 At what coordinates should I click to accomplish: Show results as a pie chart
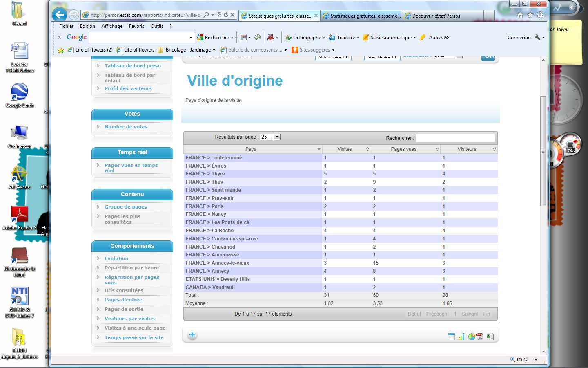(472, 337)
